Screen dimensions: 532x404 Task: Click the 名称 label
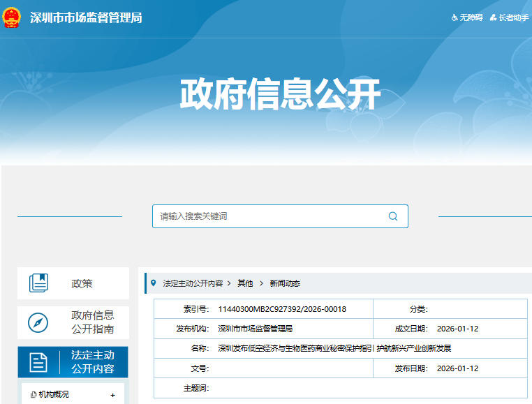(x=200, y=348)
